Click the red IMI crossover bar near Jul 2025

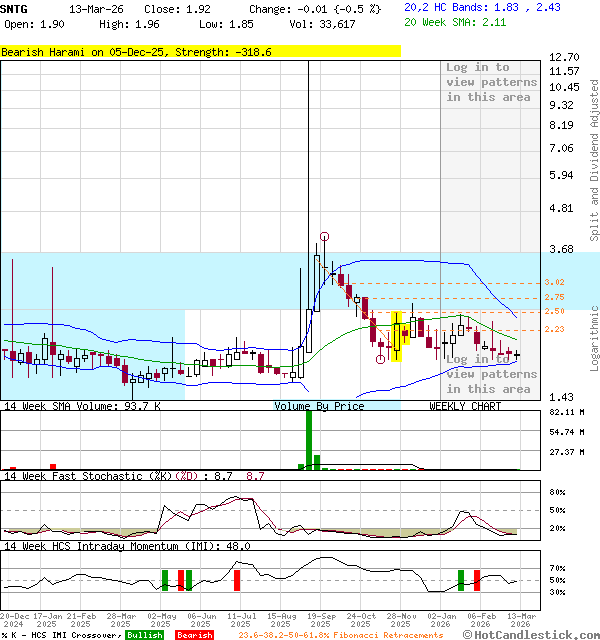[x=237, y=579]
